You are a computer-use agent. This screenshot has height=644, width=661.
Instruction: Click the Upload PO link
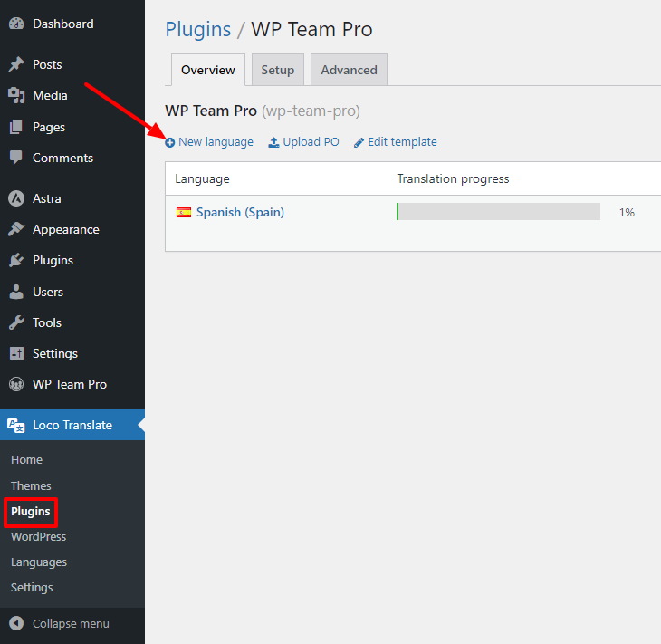point(311,142)
